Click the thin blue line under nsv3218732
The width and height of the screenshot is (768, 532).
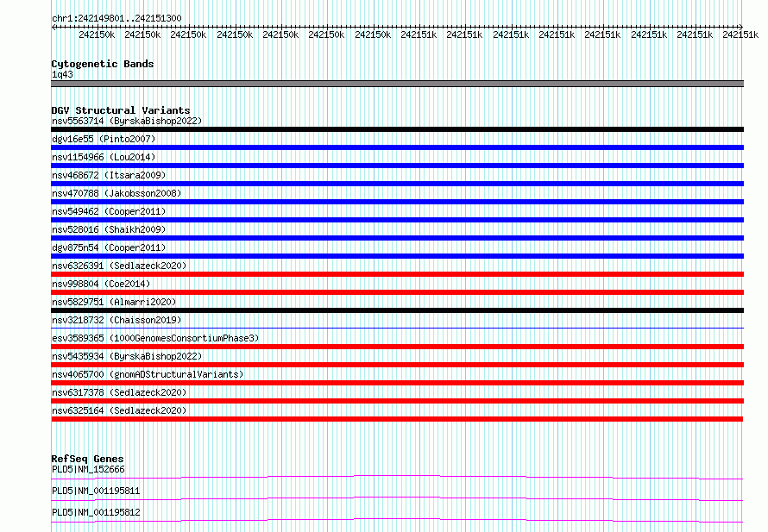point(397,328)
